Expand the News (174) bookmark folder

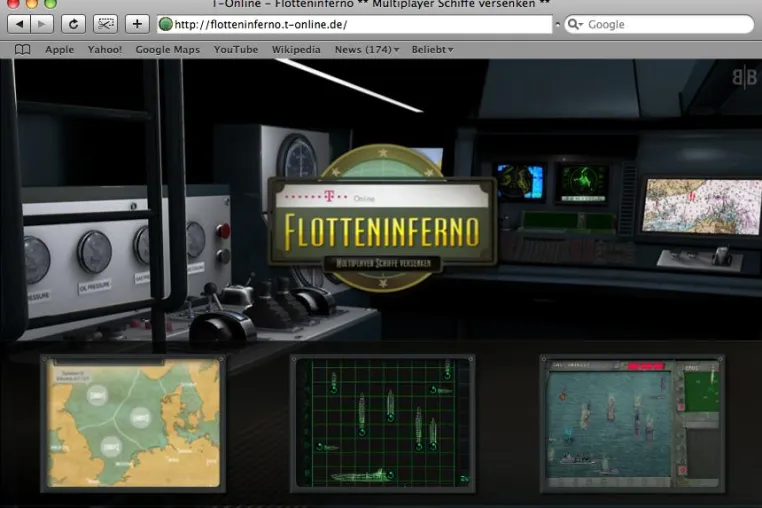367,50
